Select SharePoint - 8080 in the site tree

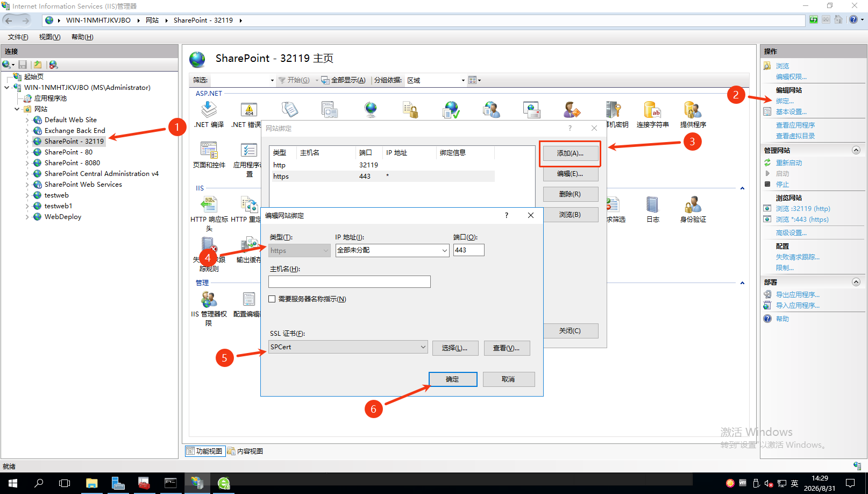point(72,163)
